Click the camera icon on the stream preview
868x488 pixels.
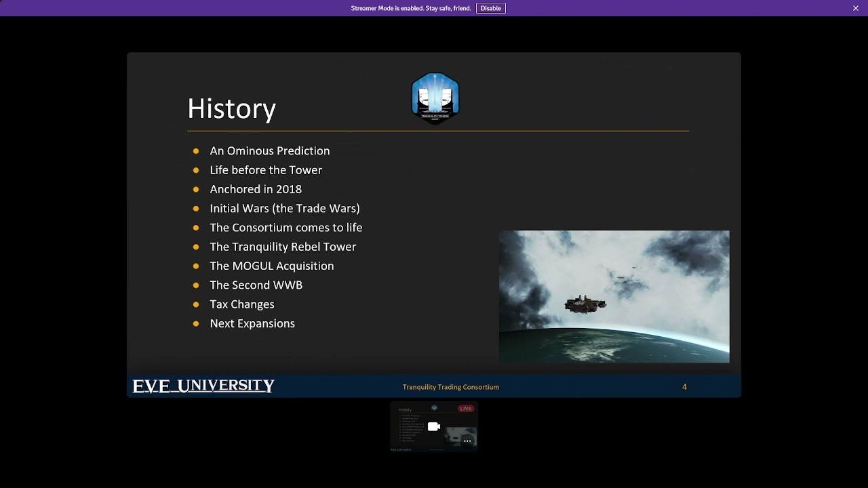point(434,426)
